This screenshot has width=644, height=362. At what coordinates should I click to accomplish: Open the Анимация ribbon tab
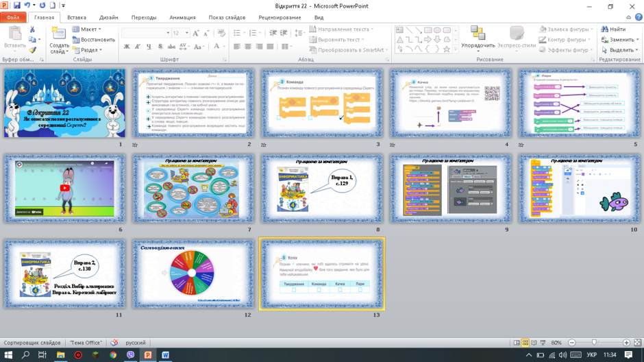[182, 17]
